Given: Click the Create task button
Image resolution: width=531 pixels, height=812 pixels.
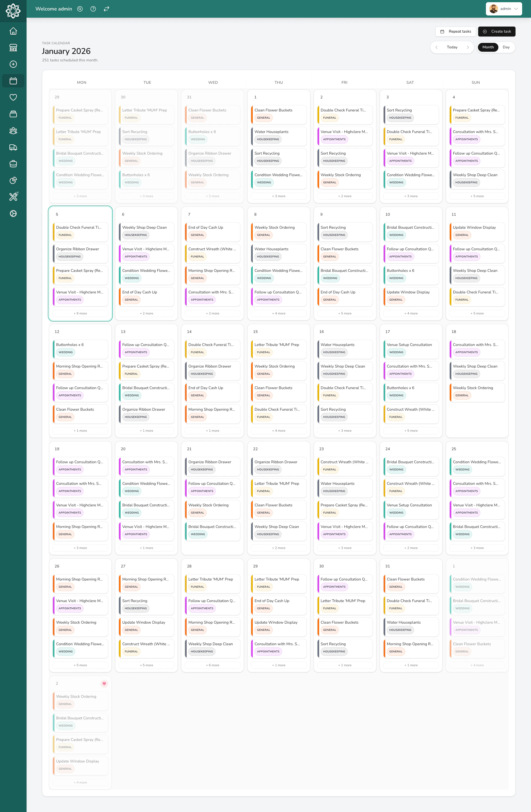Looking at the screenshot, I should tap(496, 31).
